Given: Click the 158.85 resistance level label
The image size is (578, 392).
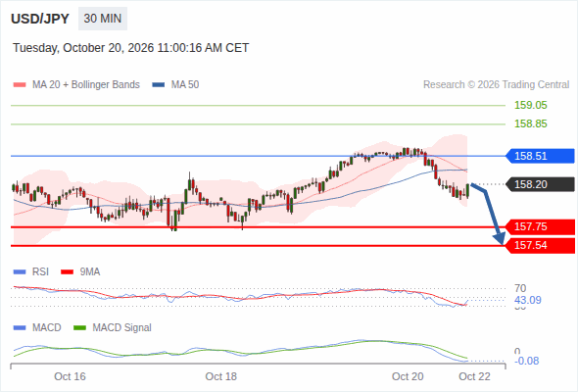Looking at the screenshot, I should tap(531, 123).
